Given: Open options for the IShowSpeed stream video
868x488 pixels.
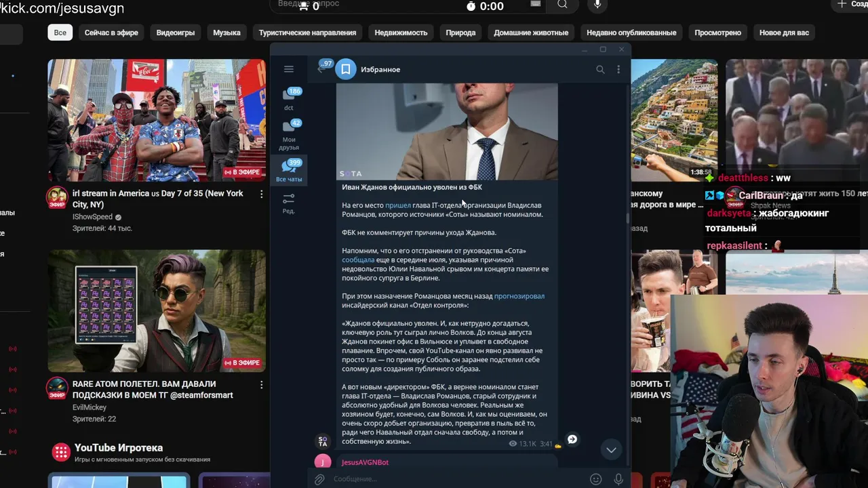Looking at the screenshot, I should [261, 194].
